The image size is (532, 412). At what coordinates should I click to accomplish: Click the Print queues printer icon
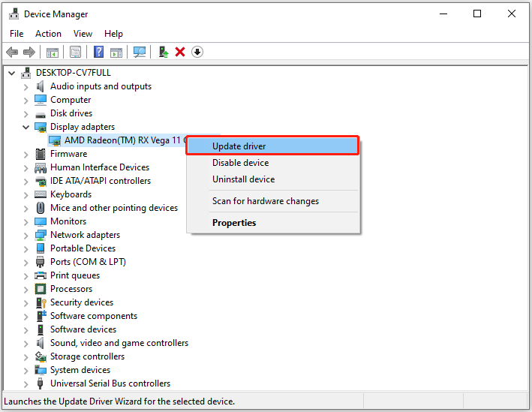(41, 275)
